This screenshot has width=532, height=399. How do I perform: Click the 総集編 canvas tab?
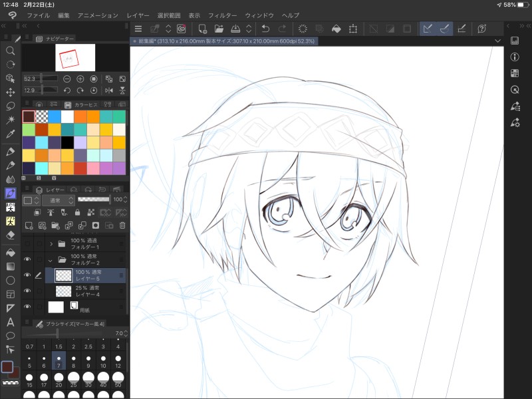coord(224,41)
